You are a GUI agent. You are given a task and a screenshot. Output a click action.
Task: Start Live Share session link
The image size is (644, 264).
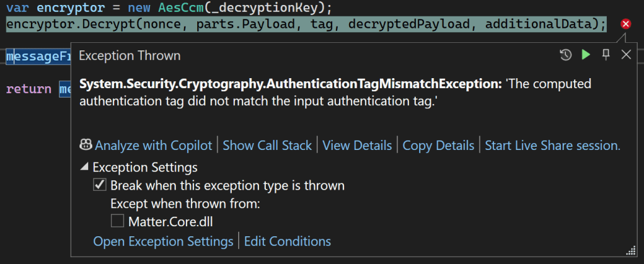[x=553, y=146]
